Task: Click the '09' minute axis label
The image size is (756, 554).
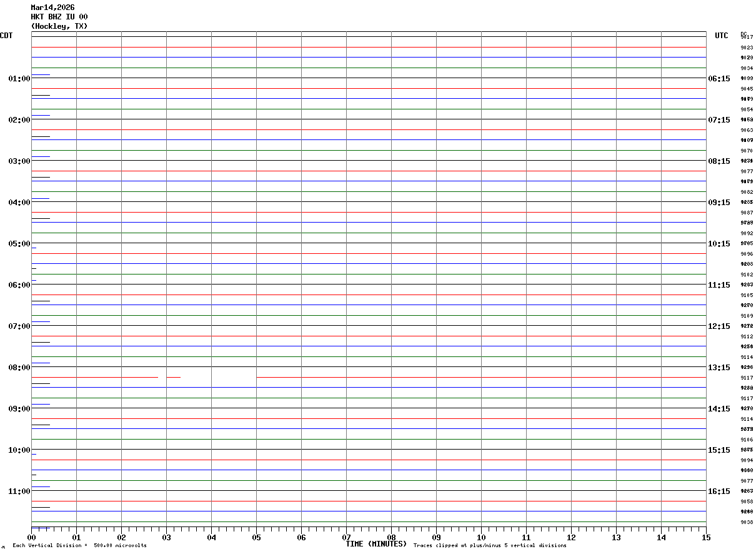Action: tap(436, 537)
